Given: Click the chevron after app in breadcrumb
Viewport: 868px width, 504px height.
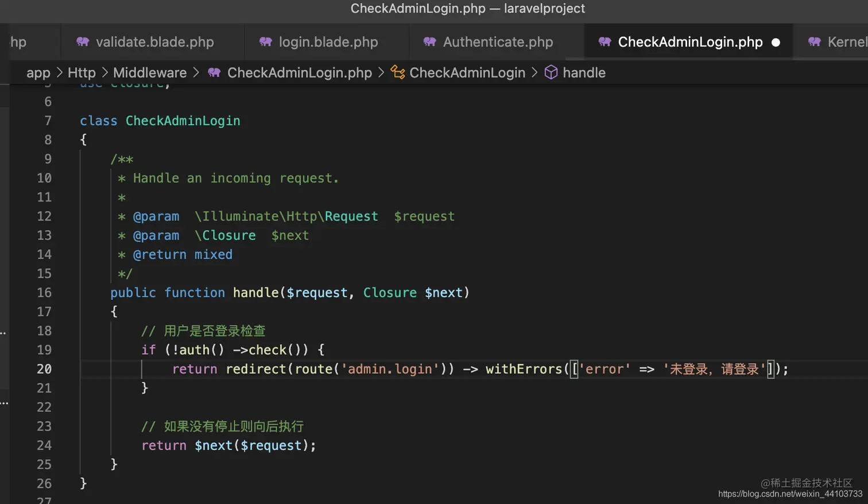Looking at the screenshot, I should click(59, 73).
